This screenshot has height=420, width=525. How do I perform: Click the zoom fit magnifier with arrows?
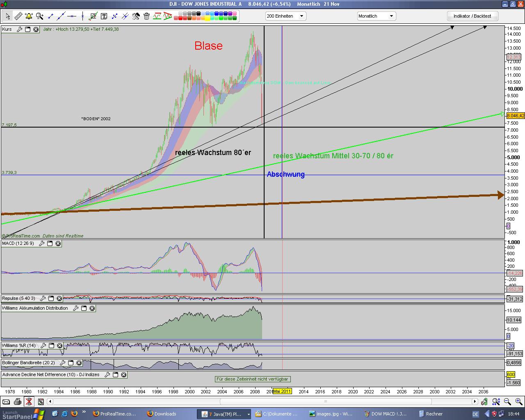496,402
